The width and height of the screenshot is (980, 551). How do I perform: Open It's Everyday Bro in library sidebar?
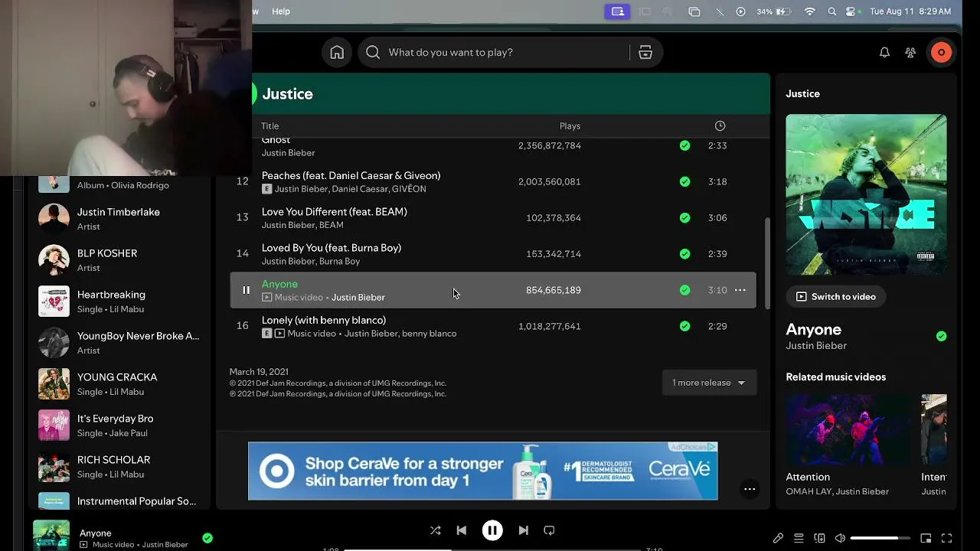[119, 425]
